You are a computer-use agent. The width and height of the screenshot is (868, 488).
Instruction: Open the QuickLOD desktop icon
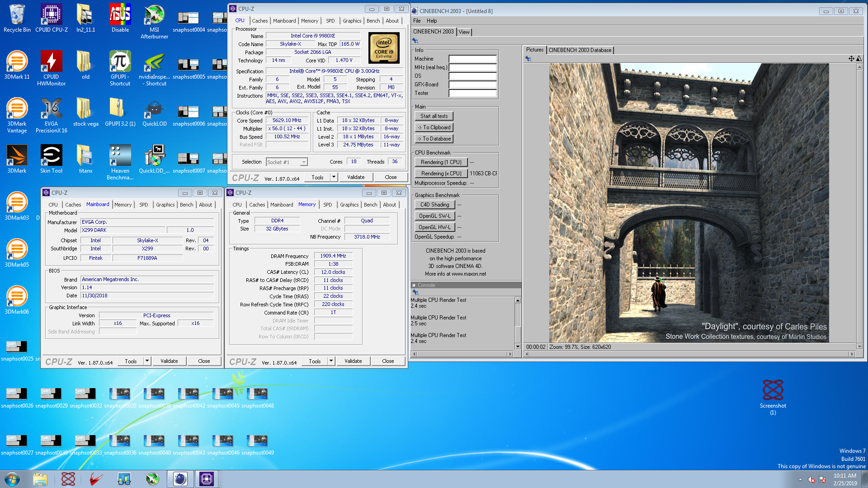[154, 113]
